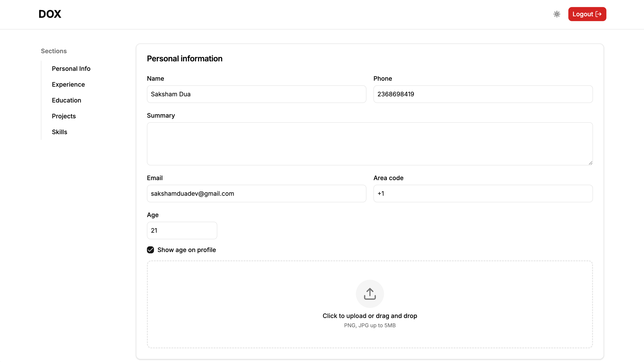This screenshot has width=644, height=362.
Task: Select the Education section
Action: tap(66, 100)
